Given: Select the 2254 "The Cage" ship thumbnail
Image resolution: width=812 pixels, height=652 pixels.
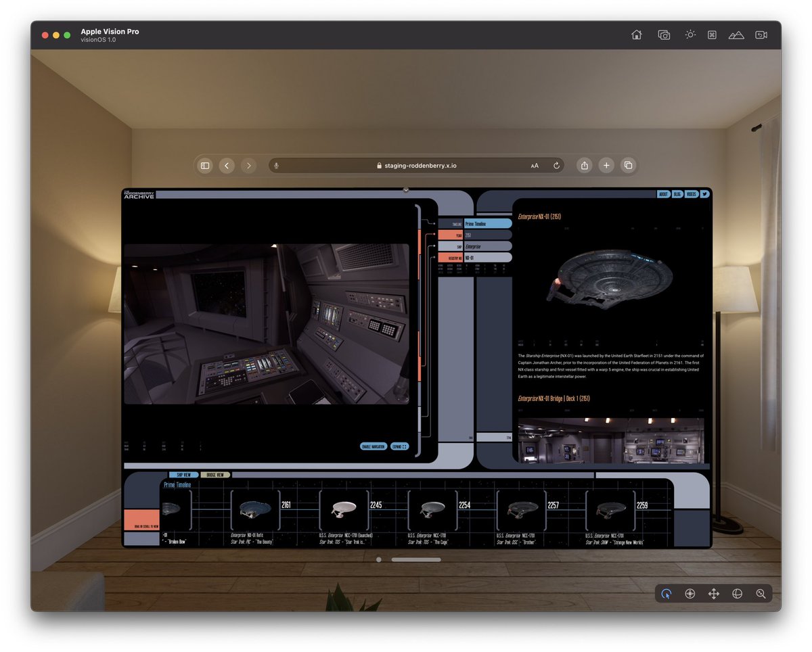Looking at the screenshot, I should [x=432, y=510].
